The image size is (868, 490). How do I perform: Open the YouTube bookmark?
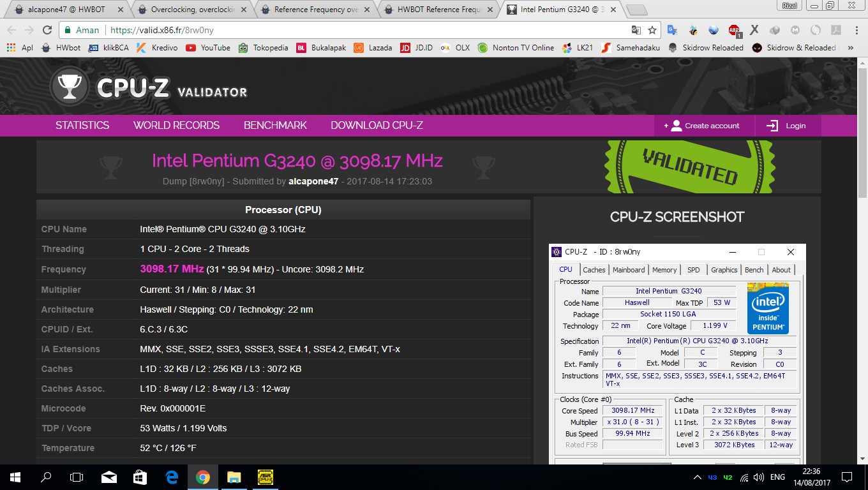(208, 48)
